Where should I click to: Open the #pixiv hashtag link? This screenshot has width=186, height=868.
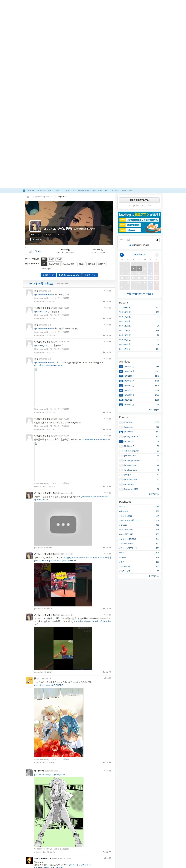point(122,506)
